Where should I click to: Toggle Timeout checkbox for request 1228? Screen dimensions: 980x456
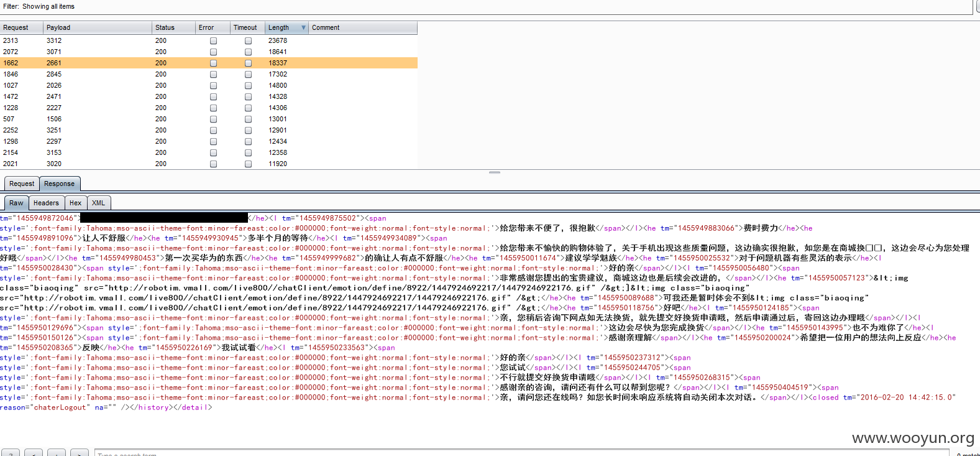248,108
